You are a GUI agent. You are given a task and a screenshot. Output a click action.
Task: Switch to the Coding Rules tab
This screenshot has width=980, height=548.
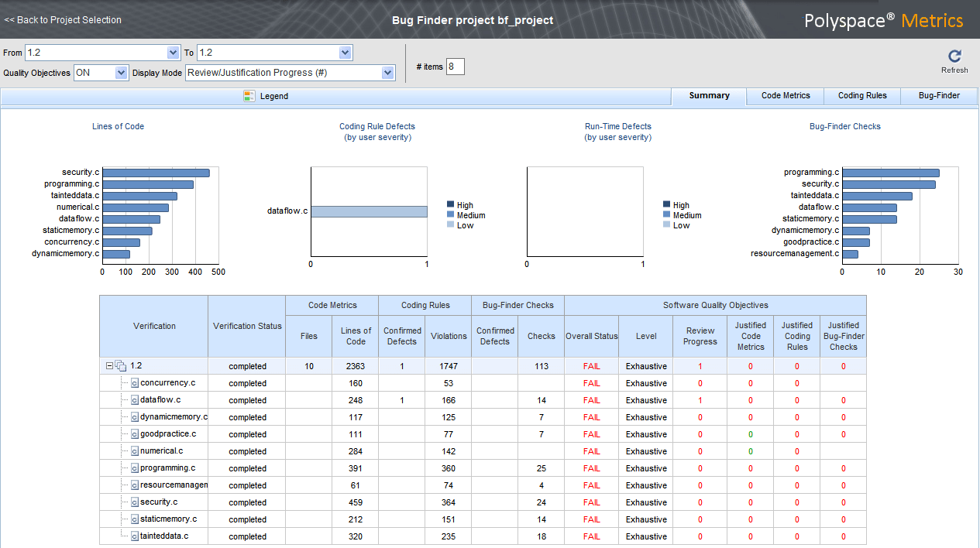click(862, 96)
